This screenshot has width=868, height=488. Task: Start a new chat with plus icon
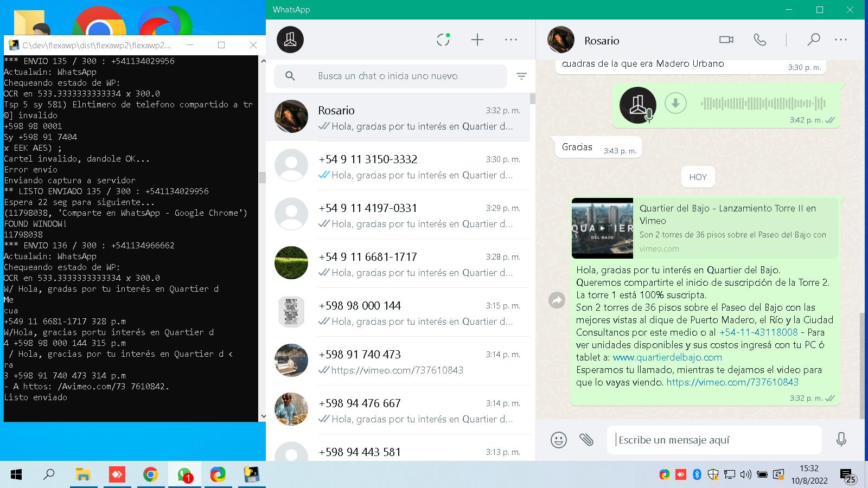477,40
